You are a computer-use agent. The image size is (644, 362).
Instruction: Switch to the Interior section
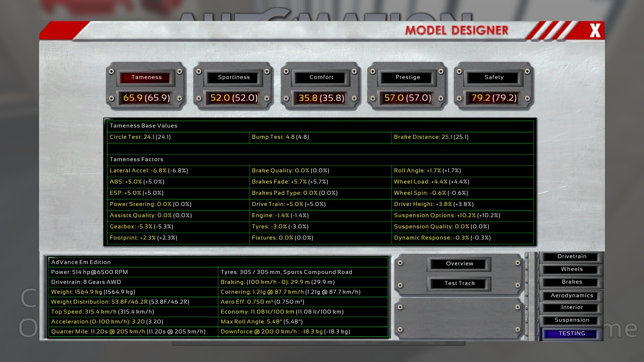tap(572, 307)
